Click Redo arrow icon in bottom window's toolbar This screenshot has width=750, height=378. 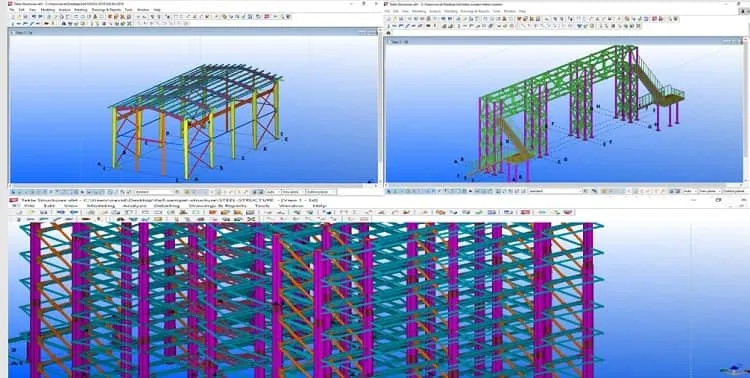[74, 212]
